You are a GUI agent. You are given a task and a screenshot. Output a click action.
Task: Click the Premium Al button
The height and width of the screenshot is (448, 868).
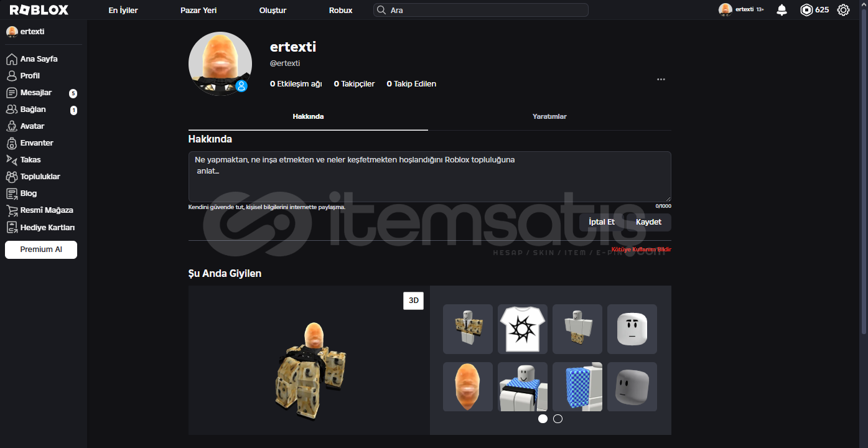point(41,250)
